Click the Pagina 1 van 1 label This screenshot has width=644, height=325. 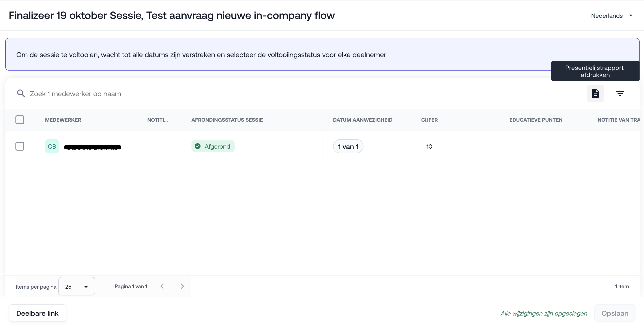pos(131,286)
